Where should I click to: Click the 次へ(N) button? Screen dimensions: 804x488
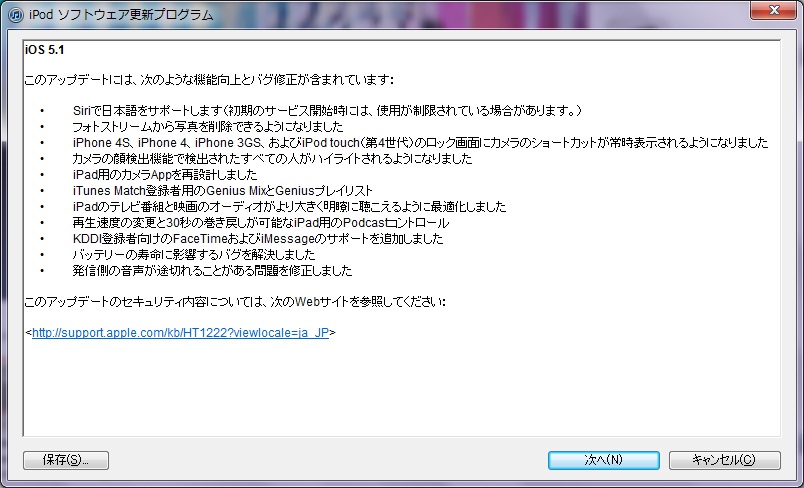(x=604, y=460)
